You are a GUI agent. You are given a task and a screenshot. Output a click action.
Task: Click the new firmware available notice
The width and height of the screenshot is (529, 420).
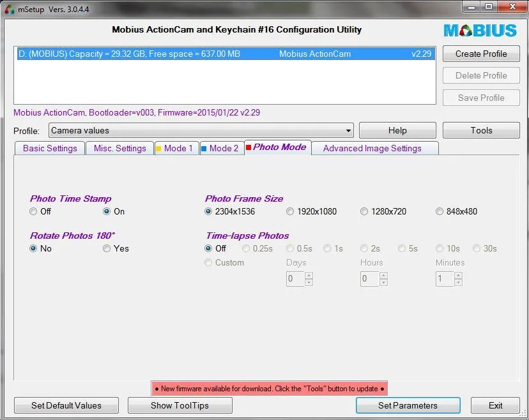click(x=269, y=388)
